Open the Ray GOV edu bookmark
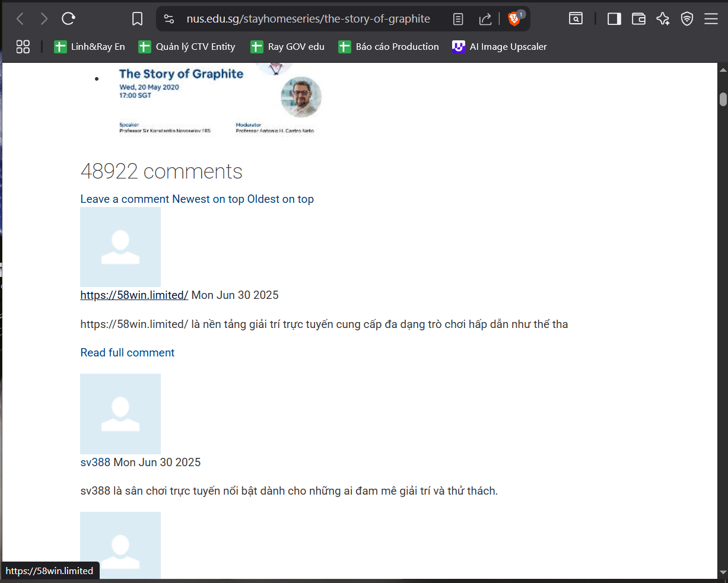Image resolution: width=728 pixels, height=583 pixels. 288,47
